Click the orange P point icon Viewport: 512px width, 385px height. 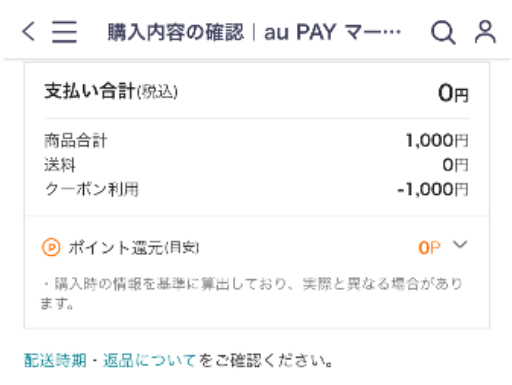click(x=51, y=248)
